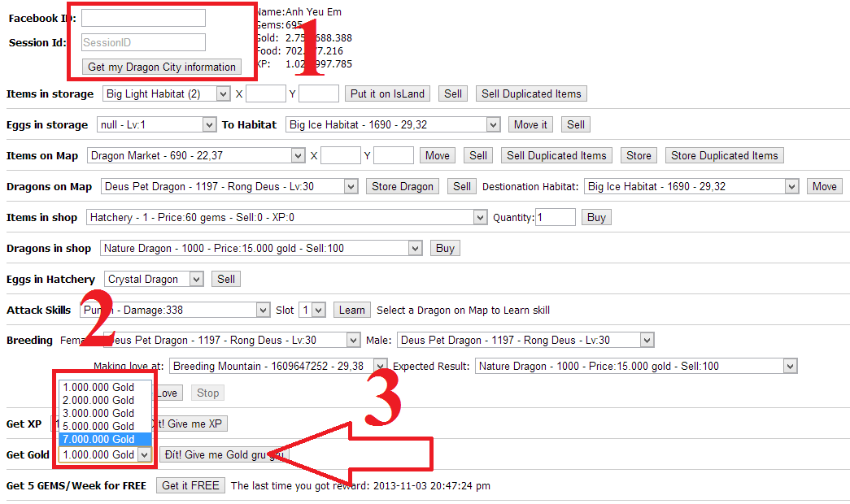Open the Dragons in shop dropdown
The width and height of the screenshot is (850, 504).
coord(261,248)
